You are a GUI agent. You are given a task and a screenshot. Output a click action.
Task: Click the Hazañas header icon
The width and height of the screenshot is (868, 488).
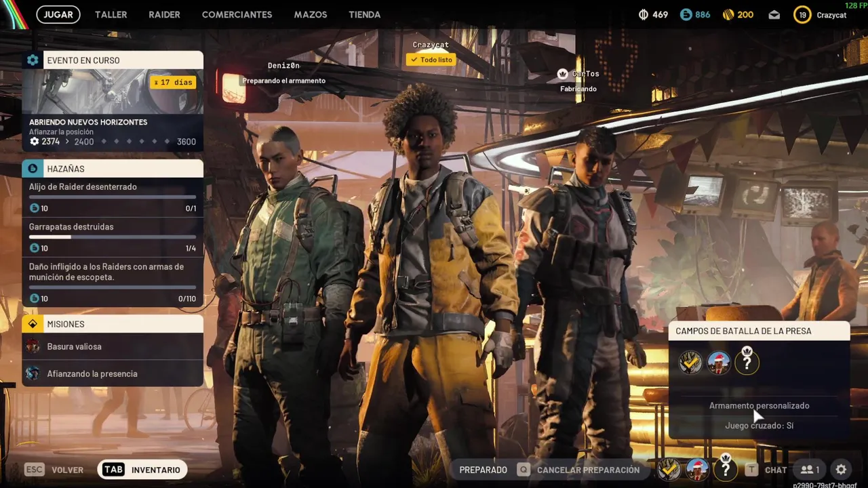(x=33, y=169)
